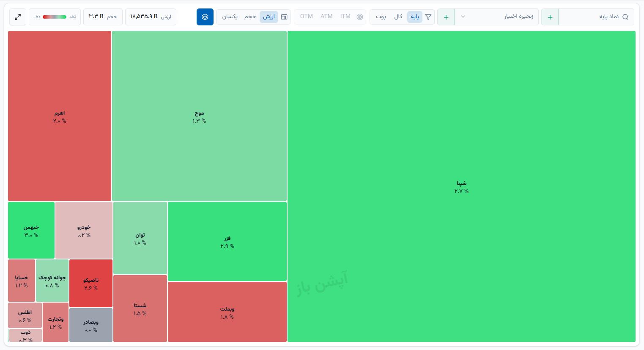This screenshot has height=350, width=644.
Task: Select the یکسان sizing tab
Action: pos(230,17)
